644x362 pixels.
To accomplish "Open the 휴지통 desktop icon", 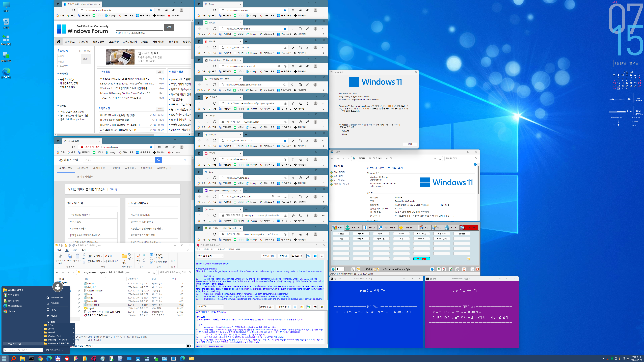I will (x=6, y=23).
